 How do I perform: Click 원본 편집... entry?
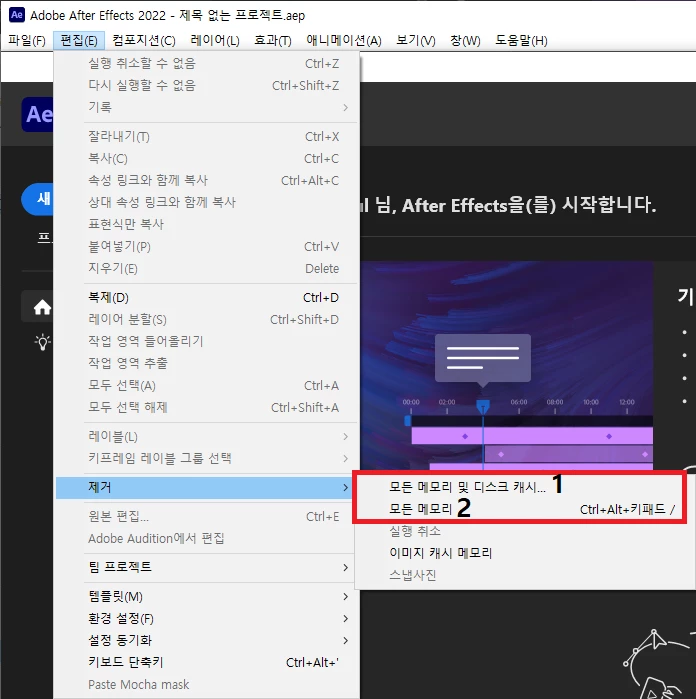206,516
